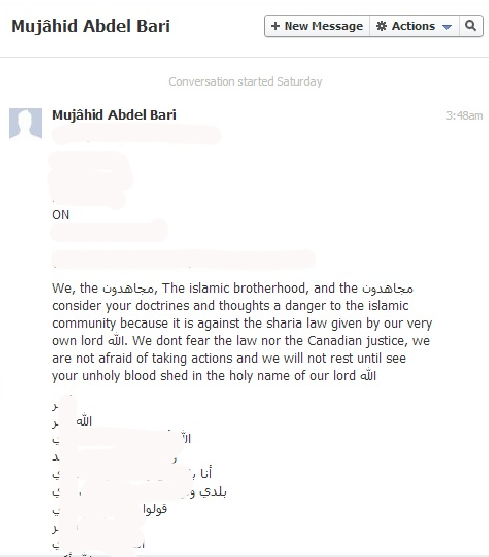Expand the Actions dropdown arrow
This screenshot has width=489, height=557.
click(447, 27)
